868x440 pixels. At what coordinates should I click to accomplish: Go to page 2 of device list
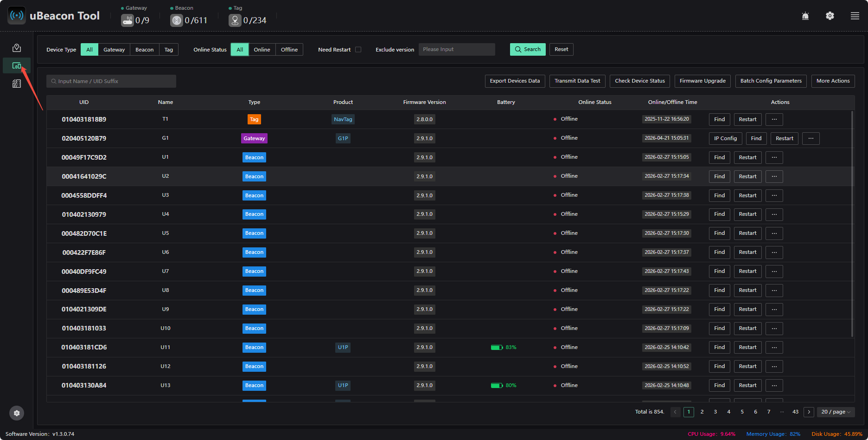click(x=702, y=412)
